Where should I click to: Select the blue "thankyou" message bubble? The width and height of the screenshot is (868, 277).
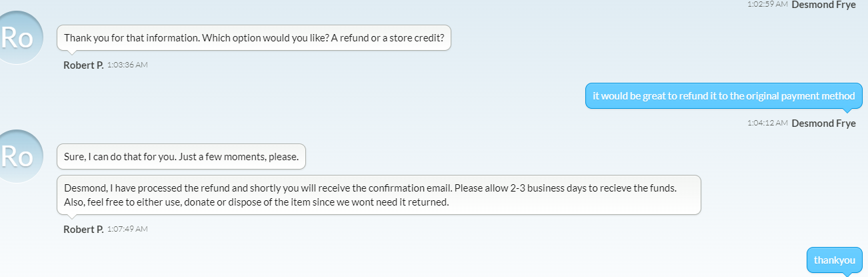tap(834, 260)
